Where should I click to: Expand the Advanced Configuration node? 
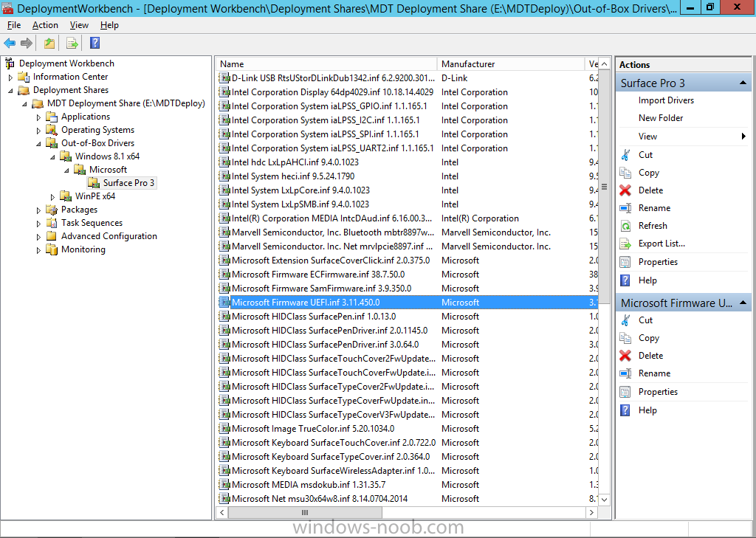38,237
